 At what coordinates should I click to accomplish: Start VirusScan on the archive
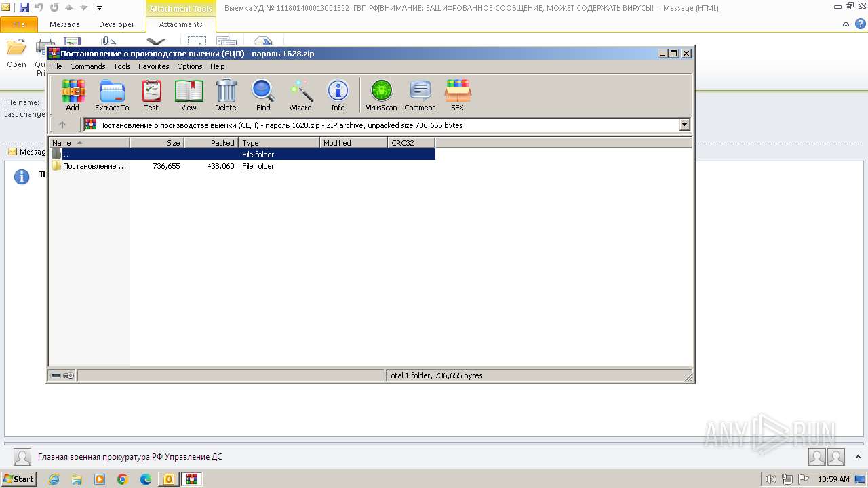(381, 95)
